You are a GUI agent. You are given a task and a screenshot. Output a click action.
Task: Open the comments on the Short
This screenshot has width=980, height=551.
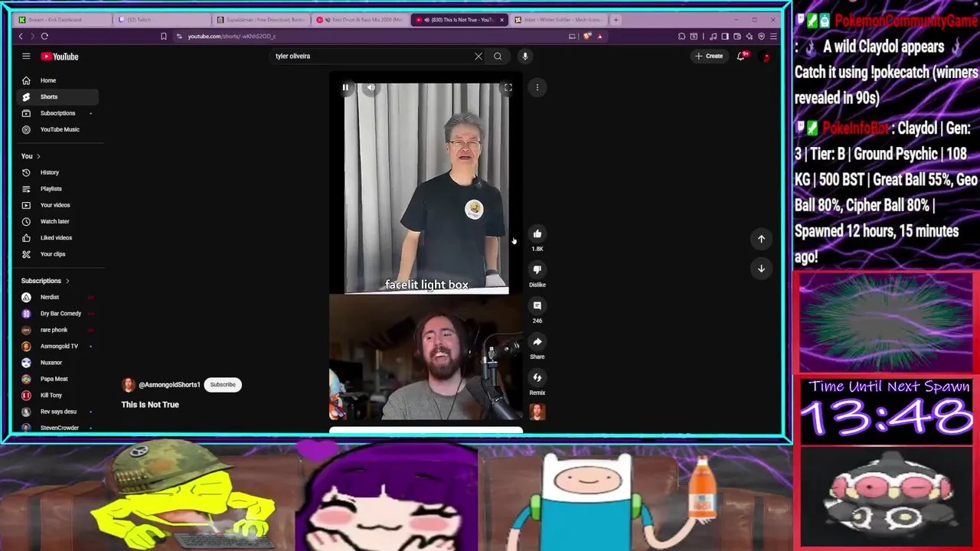tap(537, 306)
